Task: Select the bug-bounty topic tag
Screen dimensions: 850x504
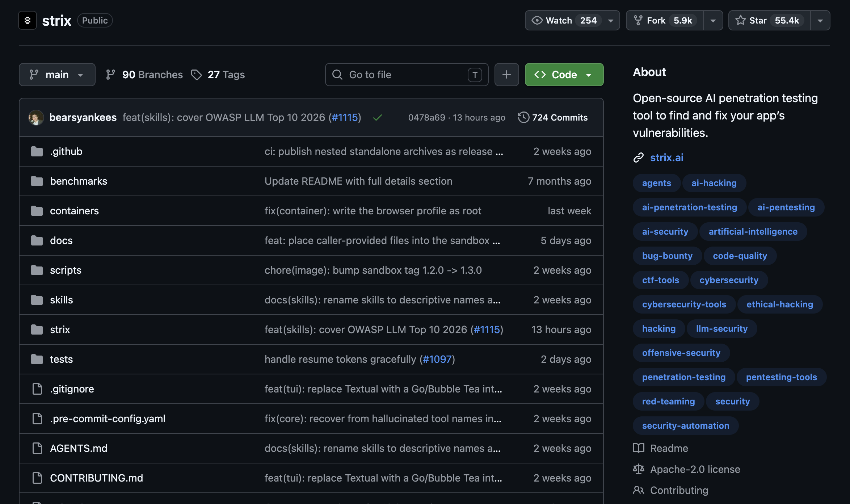Action: pyautogui.click(x=667, y=256)
